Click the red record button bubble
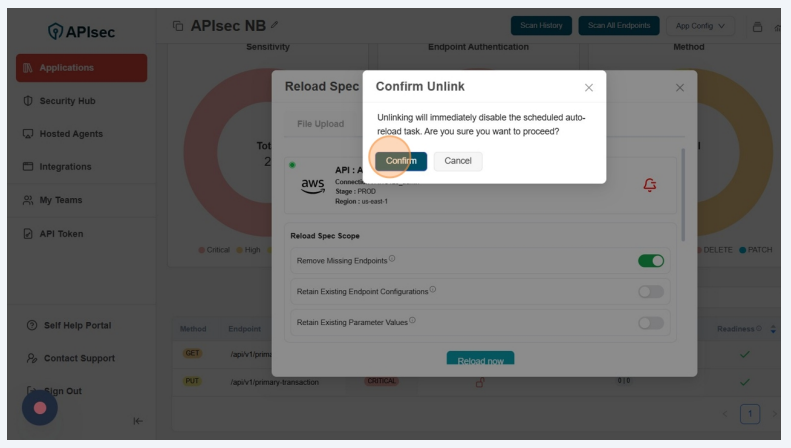 pyautogui.click(x=40, y=407)
